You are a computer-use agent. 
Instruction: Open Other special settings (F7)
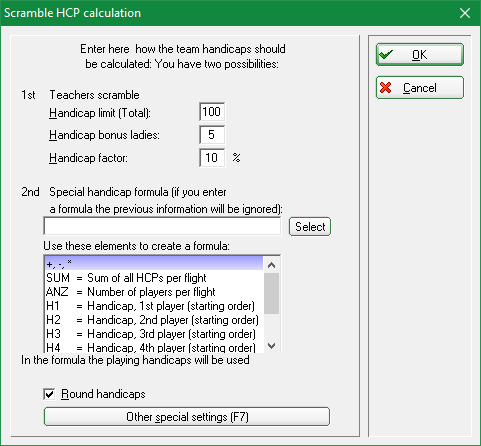click(x=187, y=417)
